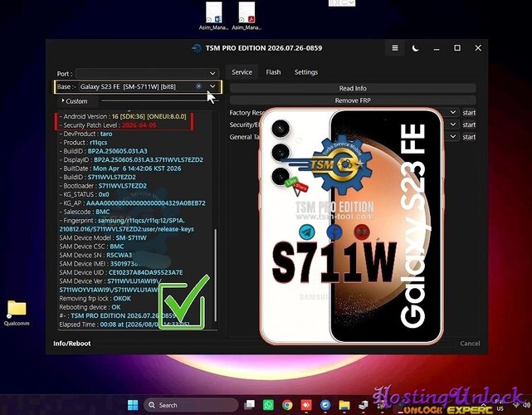The width and height of the screenshot is (532, 415).
Task: Open the Asim_Mana Word document on desktop
Action: pyautogui.click(x=214, y=17)
